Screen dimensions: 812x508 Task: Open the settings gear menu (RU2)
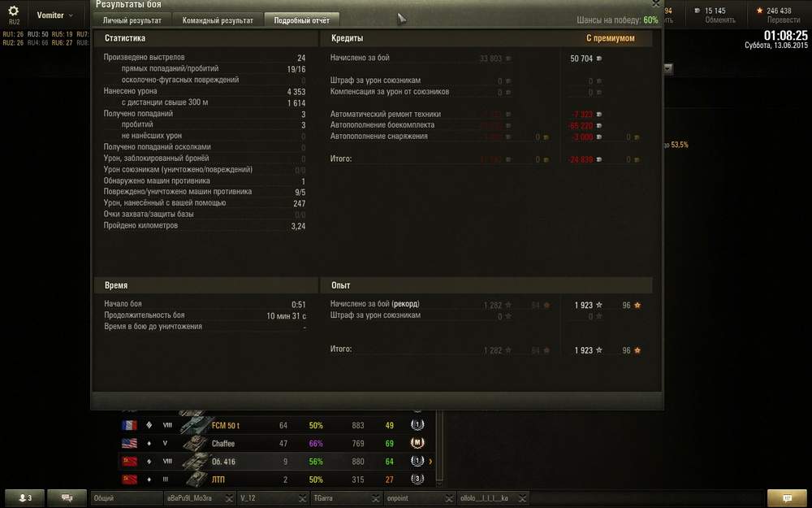coord(14,15)
